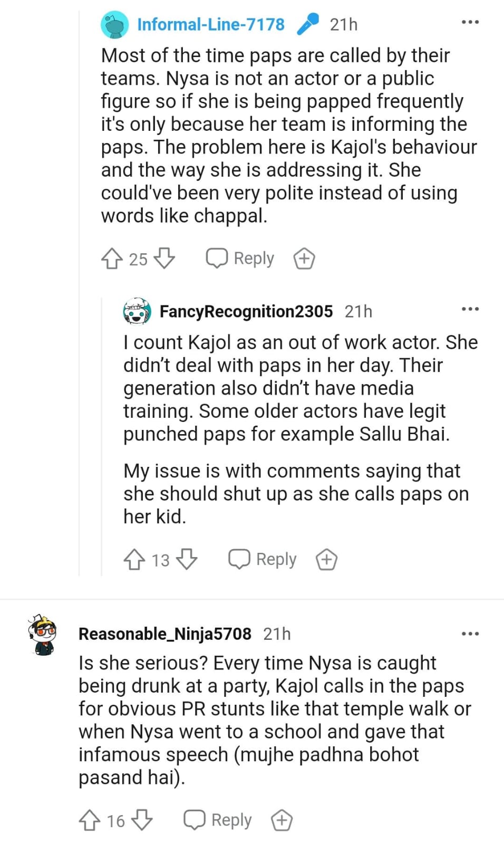Open options menu for Informal-Line-7178's comment

coord(470,23)
